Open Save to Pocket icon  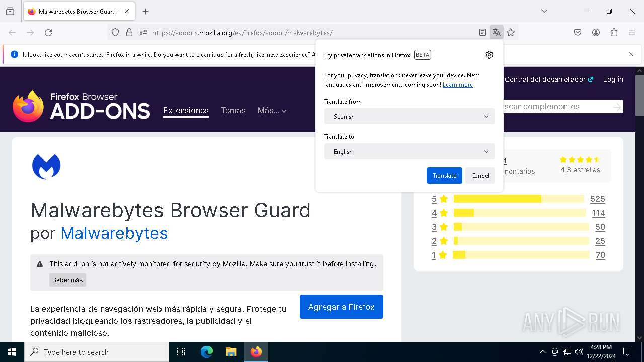pyautogui.click(x=578, y=33)
